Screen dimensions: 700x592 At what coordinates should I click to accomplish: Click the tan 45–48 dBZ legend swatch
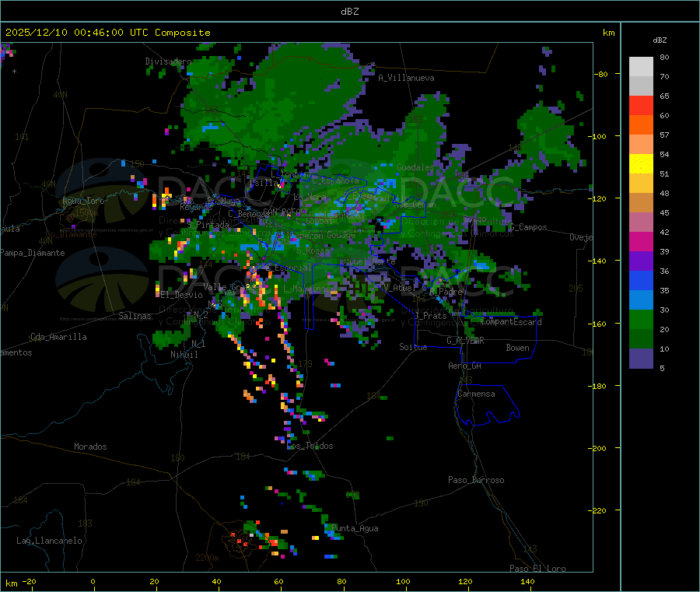coord(641,203)
